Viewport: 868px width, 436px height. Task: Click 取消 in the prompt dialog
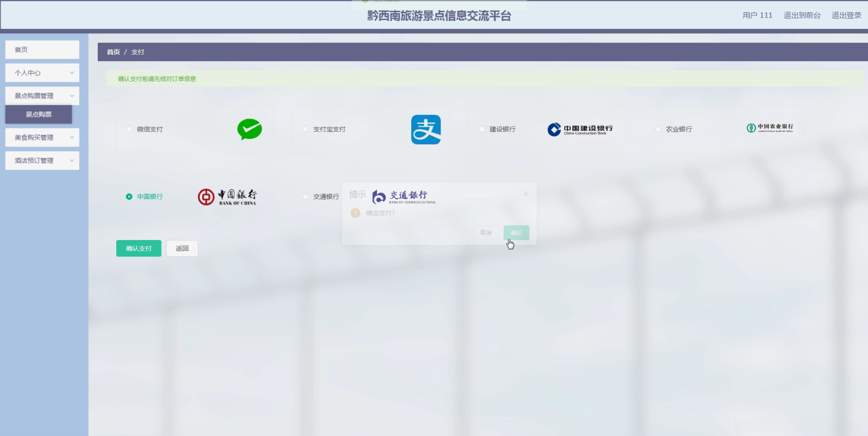coord(486,233)
